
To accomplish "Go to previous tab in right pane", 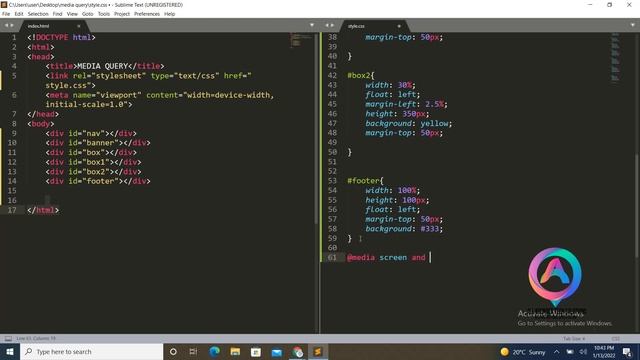I will (327, 26).
